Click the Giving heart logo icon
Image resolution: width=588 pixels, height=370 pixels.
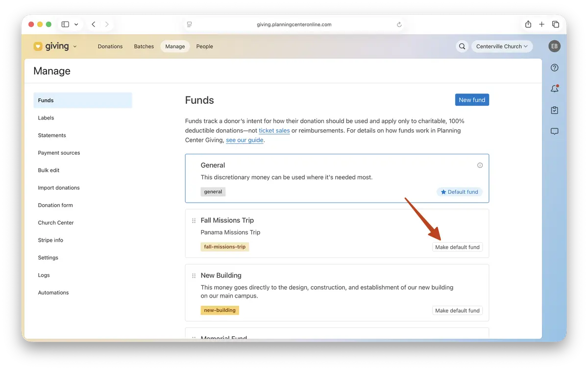(x=38, y=46)
